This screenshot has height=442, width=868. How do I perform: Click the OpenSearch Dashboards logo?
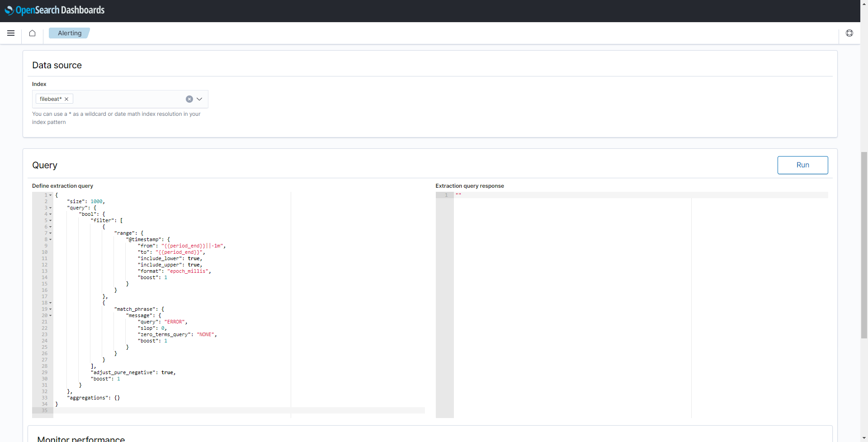55,10
